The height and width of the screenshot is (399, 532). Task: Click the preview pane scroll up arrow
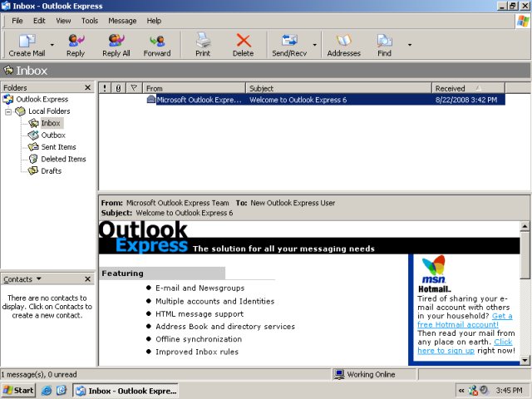coord(525,226)
